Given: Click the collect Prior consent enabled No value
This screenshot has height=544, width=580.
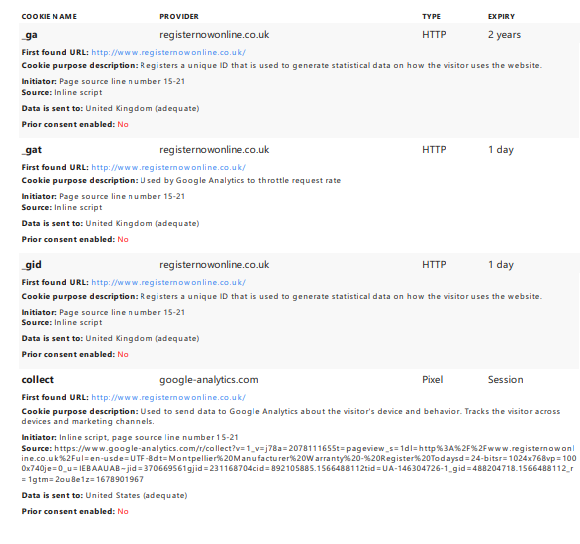Looking at the screenshot, I should [123, 511].
